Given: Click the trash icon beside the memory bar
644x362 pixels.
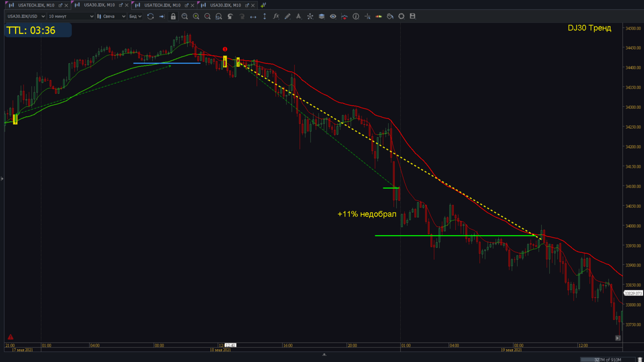Looking at the screenshot, I should 640,360.
